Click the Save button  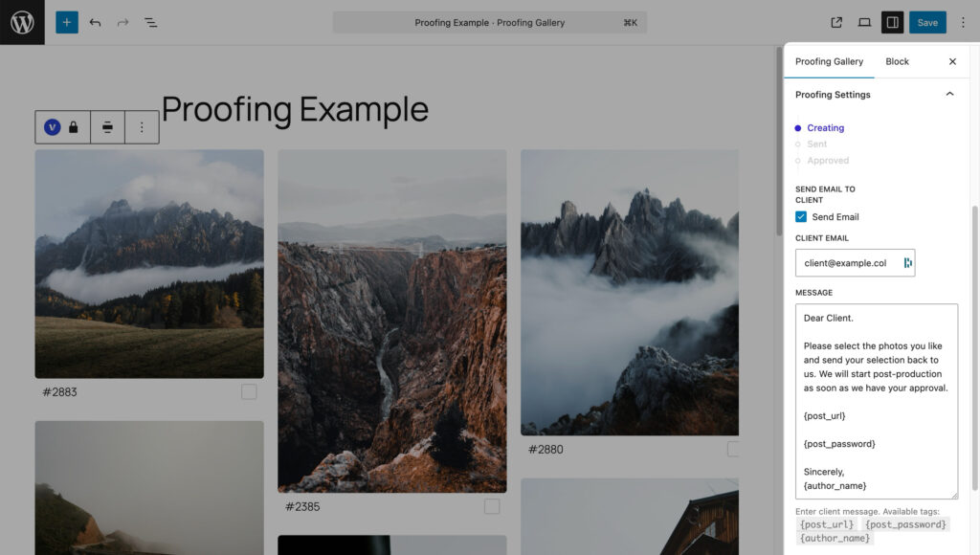point(926,22)
